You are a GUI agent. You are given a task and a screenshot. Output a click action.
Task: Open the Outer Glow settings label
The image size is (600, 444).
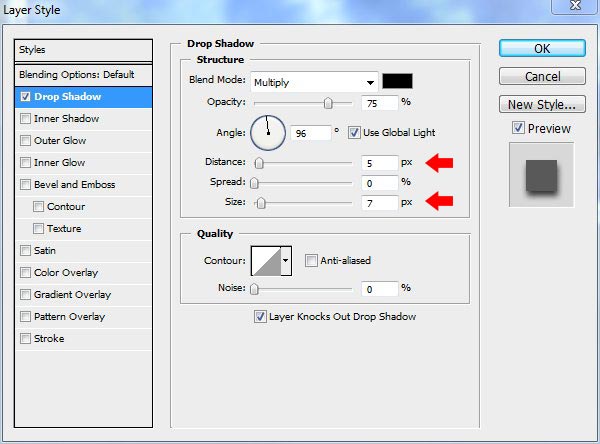pos(60,140)
